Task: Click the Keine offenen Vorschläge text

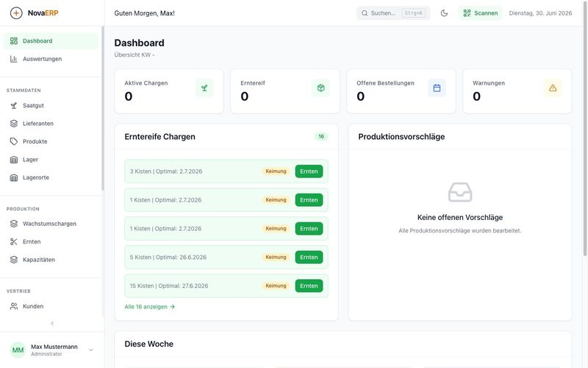Action: tap(460, 217)
